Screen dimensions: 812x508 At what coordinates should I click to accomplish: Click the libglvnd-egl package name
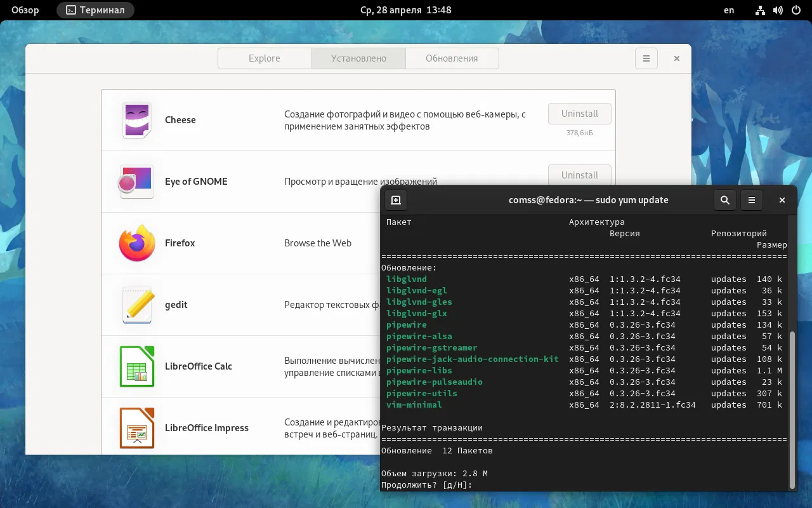click(x=417, y=291)
